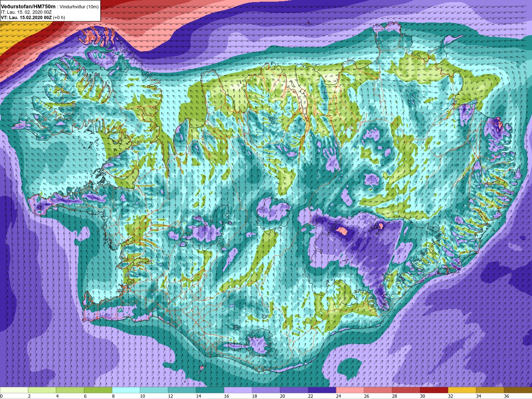Click the pale yellow 0–2 legend swatch
This screenshot has width=532, height=399.
[x=14, y=390]
